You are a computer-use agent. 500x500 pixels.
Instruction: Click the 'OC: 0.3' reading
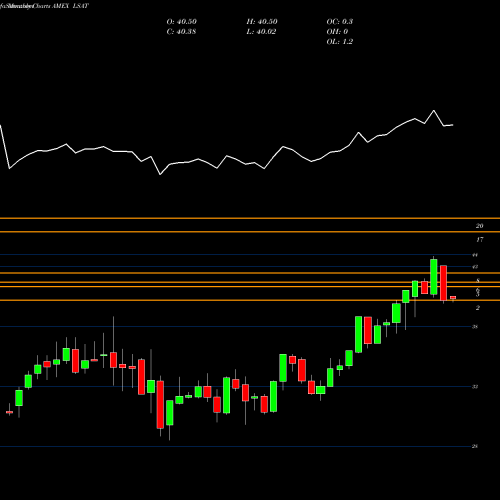[x=340, y=22]
